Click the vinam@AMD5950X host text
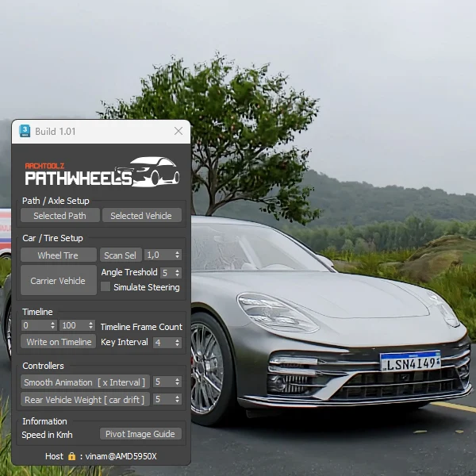 (x=121, y=456)
